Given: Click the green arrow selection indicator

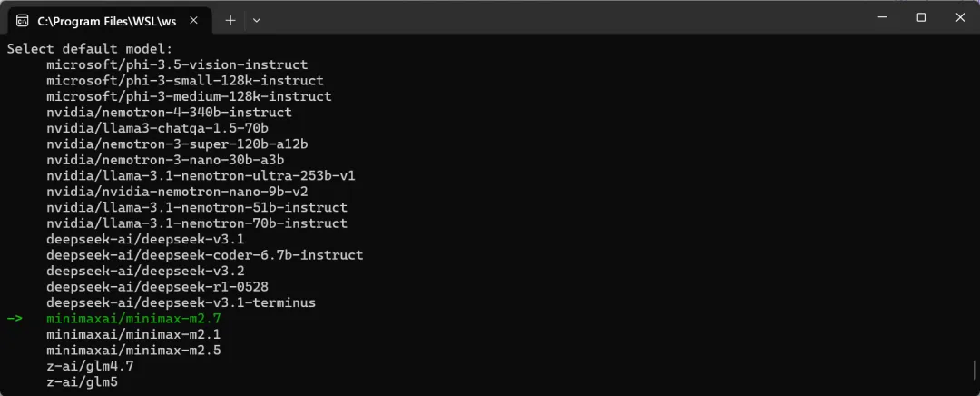Looking at the screenshot, I should (x=17, y=319).
